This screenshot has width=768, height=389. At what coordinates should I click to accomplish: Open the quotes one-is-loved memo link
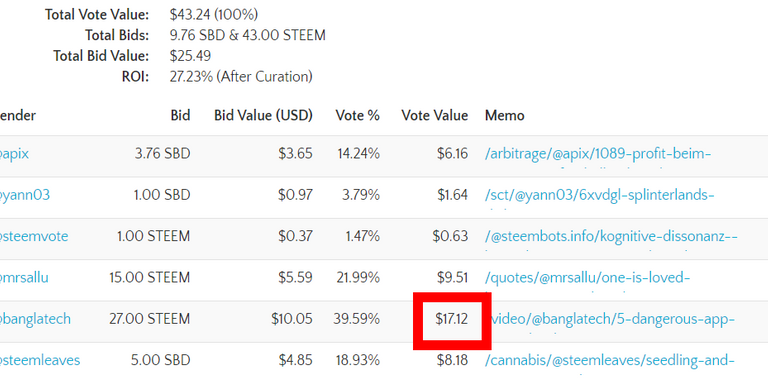click(x=587, y=278)
